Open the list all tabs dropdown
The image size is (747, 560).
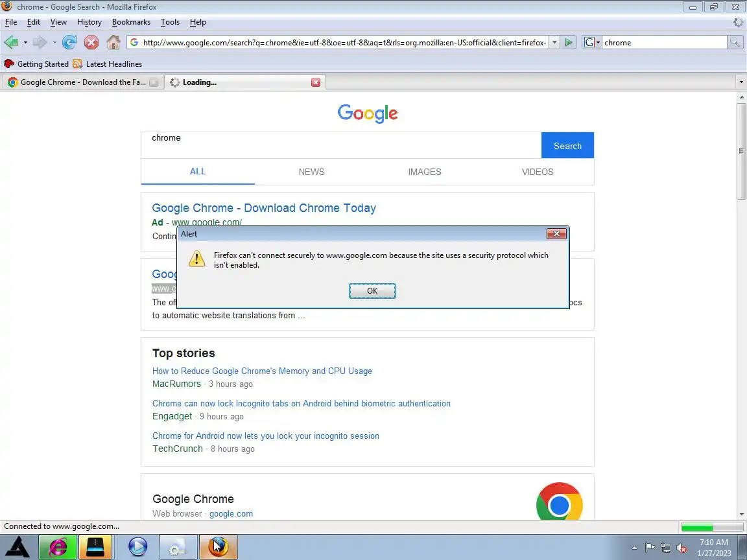(741, 82)
